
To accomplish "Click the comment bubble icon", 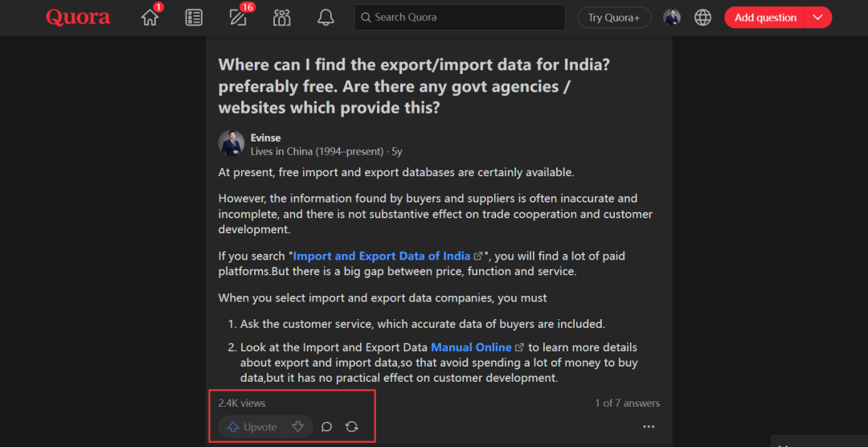I will point(326,427).
